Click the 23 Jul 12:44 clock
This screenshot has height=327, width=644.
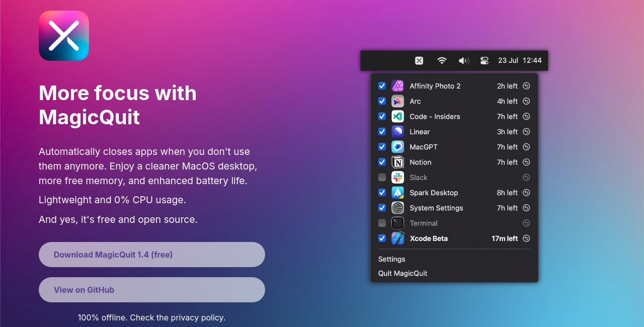tap(520, 60)
